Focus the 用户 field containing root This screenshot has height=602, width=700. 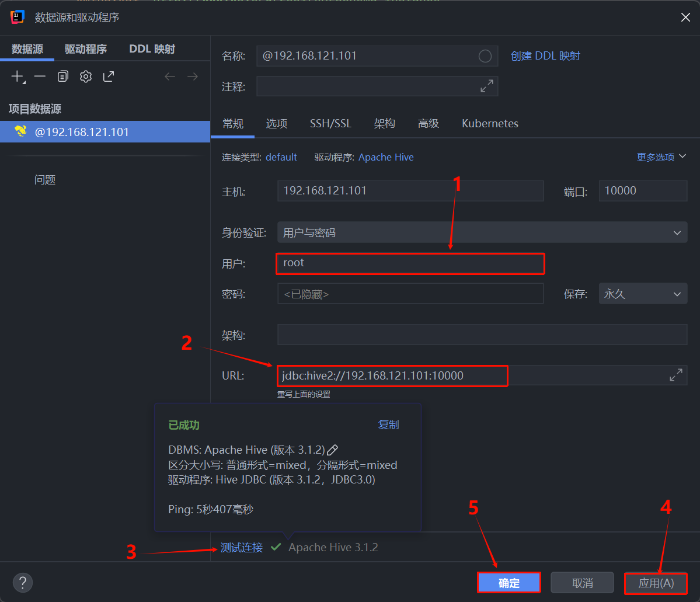click(410, 263)
